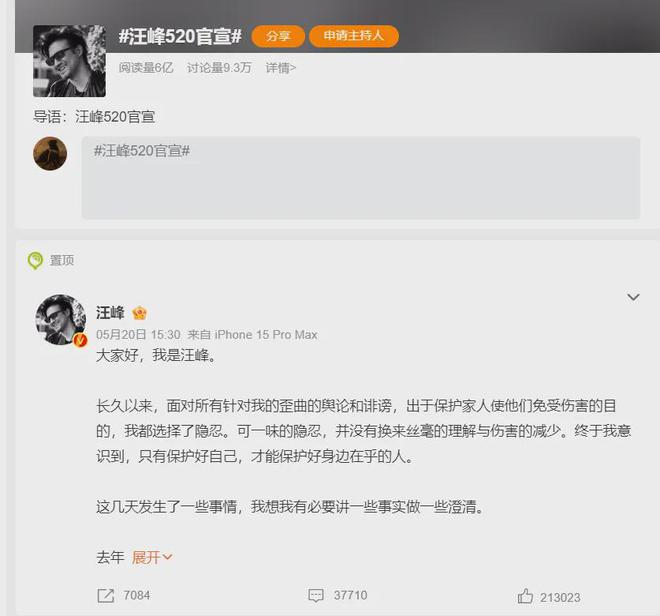
Task: Click the small round user avatar beside input
Action: [50, 154]
